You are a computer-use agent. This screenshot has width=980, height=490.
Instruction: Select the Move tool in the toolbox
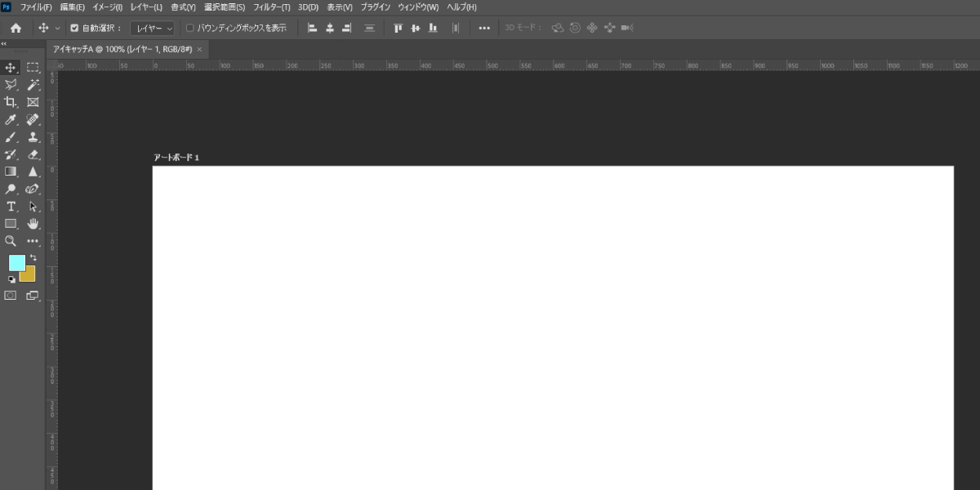(11, 67)
